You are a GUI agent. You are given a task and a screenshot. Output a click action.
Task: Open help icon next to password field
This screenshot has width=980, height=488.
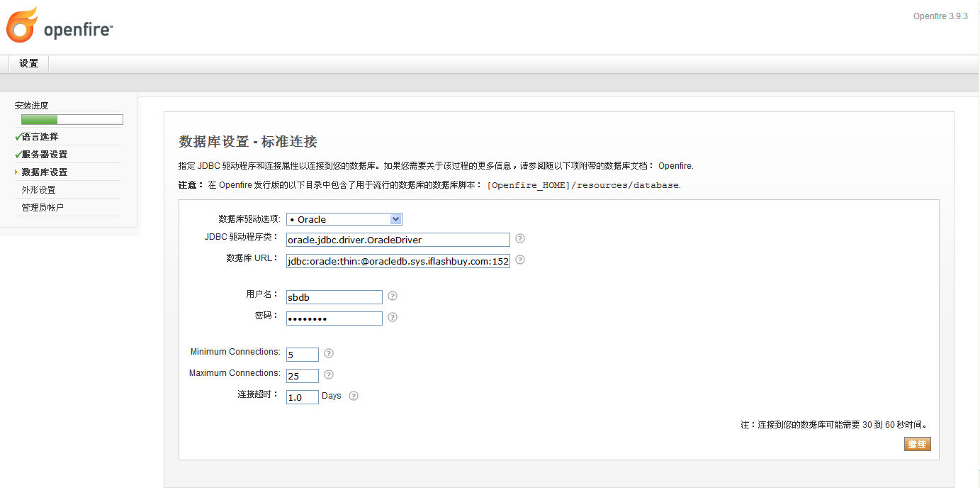[x=393, y=317]
